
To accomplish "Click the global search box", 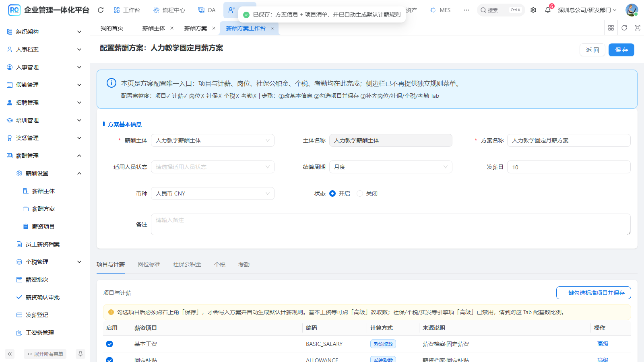I will click(x=501, y=10).
